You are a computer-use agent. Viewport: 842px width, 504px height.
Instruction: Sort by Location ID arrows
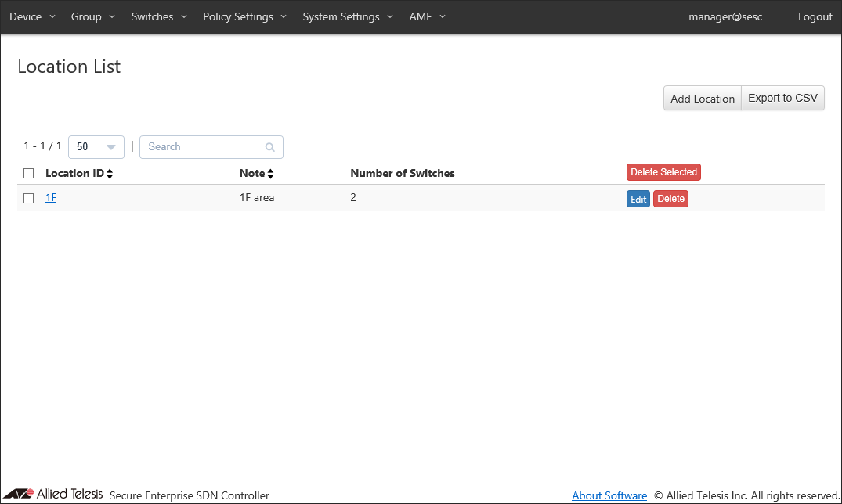click(110, 174)
